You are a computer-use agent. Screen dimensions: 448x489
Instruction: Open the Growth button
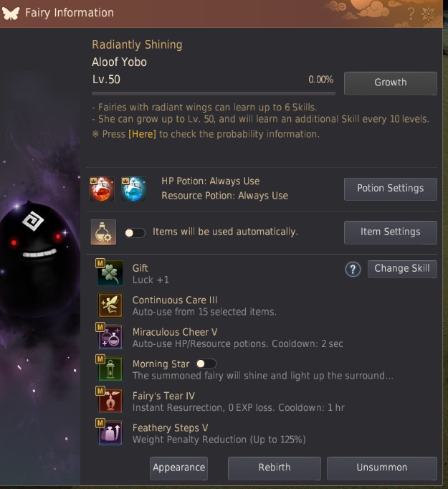(x=391, y=83)
